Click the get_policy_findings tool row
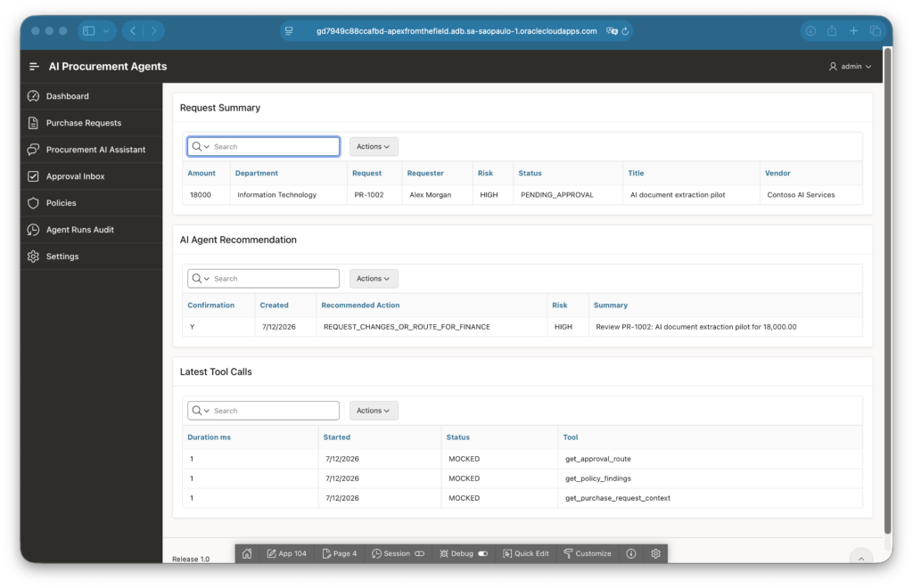The height and width of the screenshot is (588, 913). pyautogui.click(x=598, y=478)
